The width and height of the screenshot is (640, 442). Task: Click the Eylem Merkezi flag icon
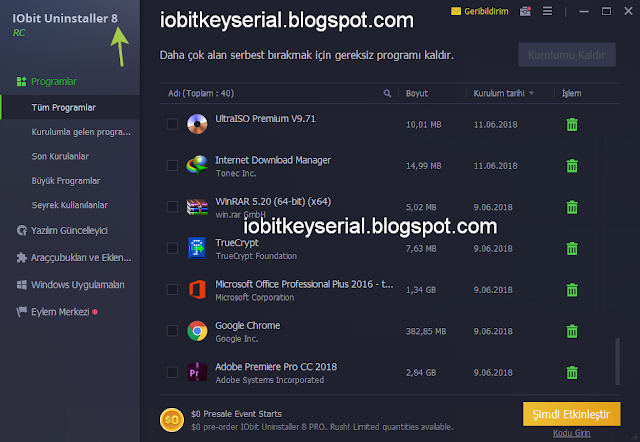coord(22,312)
